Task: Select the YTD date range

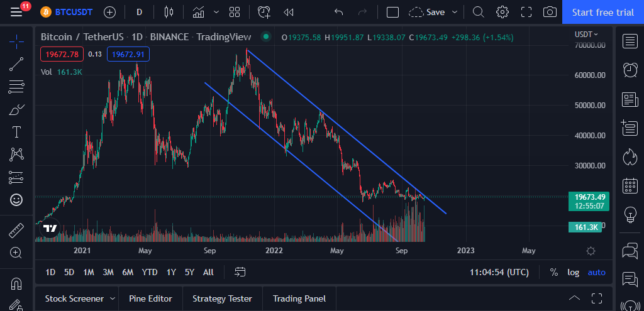Action: 150,272
